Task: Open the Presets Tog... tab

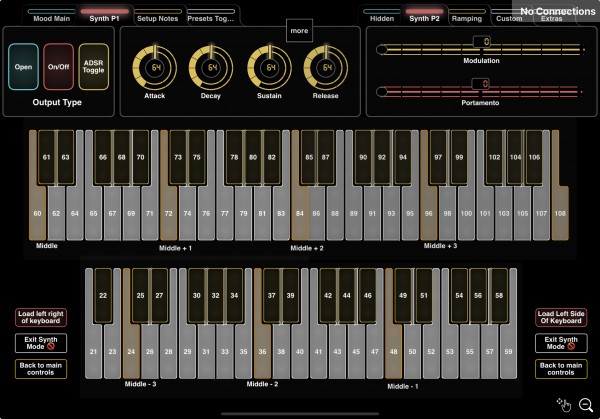Action: (x=210, y=16)
